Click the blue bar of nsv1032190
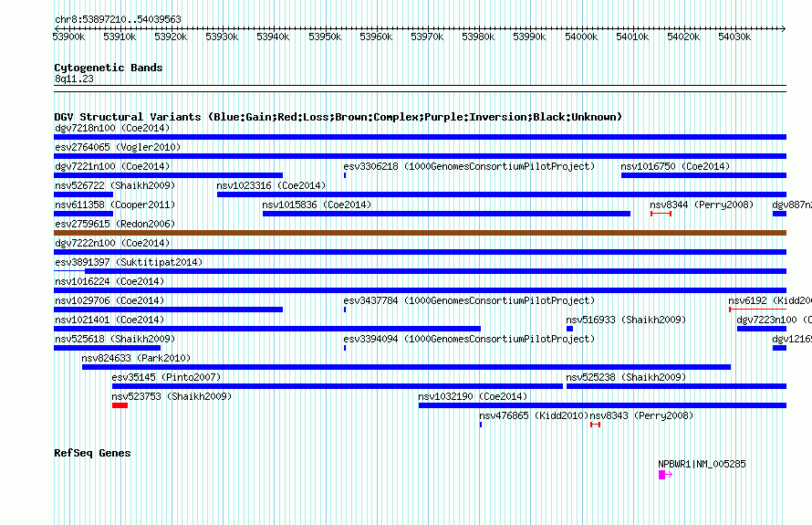This screenshot has width=812, height=525. (602, 405)
